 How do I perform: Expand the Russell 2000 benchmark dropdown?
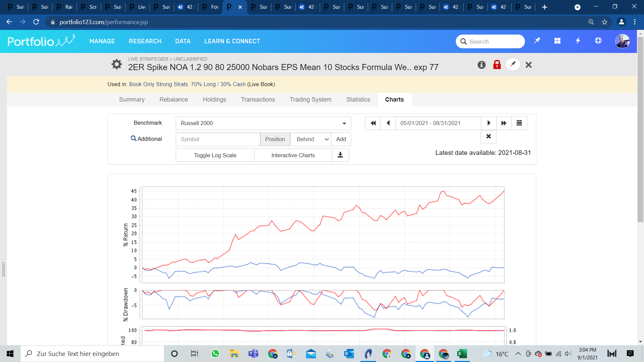[x=263, y=123]
